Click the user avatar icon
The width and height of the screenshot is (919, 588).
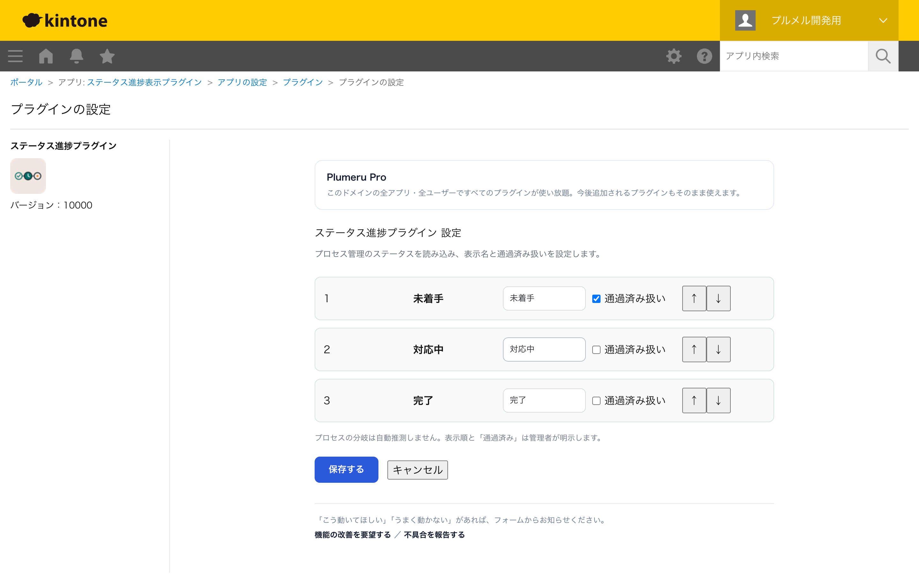[x=745, y=20]
